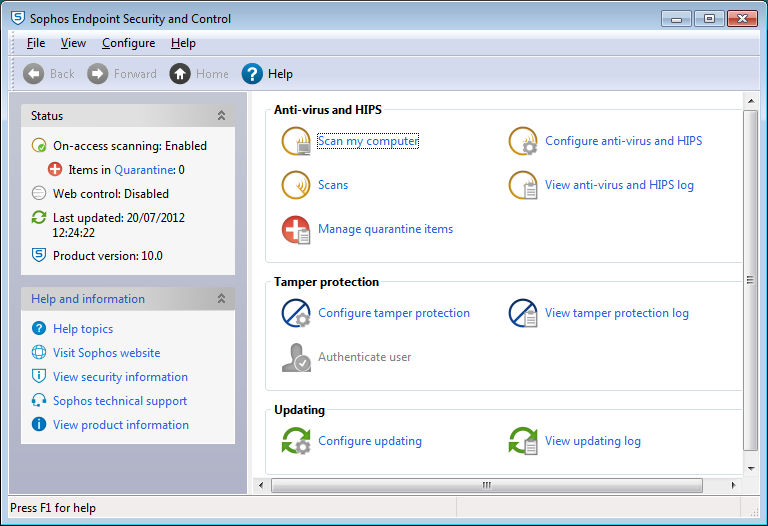Click the vertical scrollbar down arrow
768x526 pixels.
point(751,469)
